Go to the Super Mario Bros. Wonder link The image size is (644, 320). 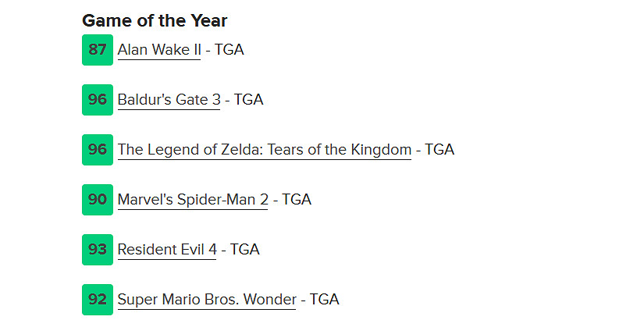click(x=207, y=300)
